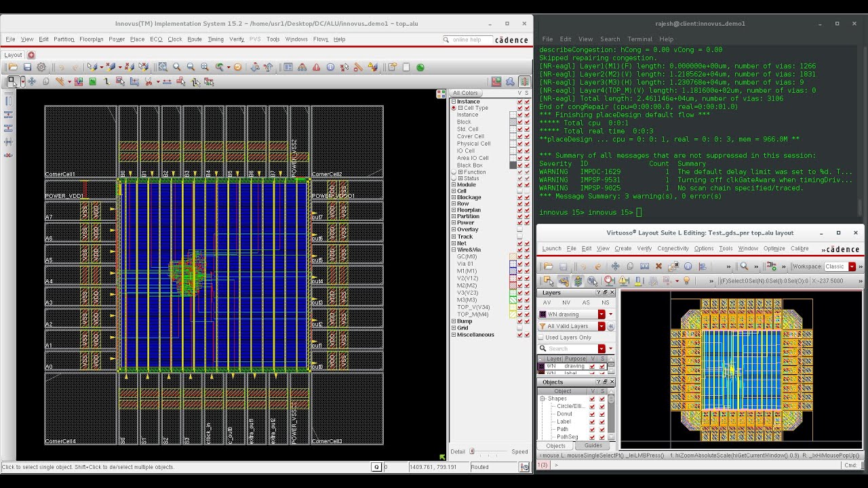Screen dimensions: 868x488
Task: Open the Workspace Classic dropdown
Action: (852, 266)
